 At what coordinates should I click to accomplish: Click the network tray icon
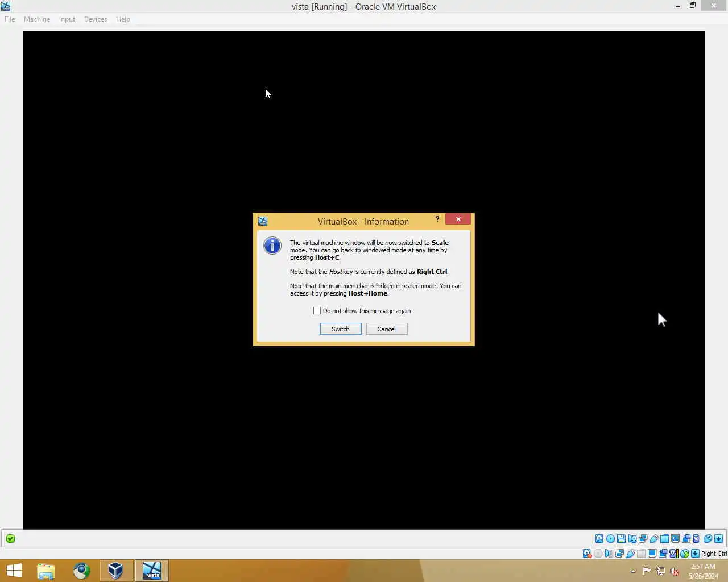pyautogui.click(x=661, y=571)
